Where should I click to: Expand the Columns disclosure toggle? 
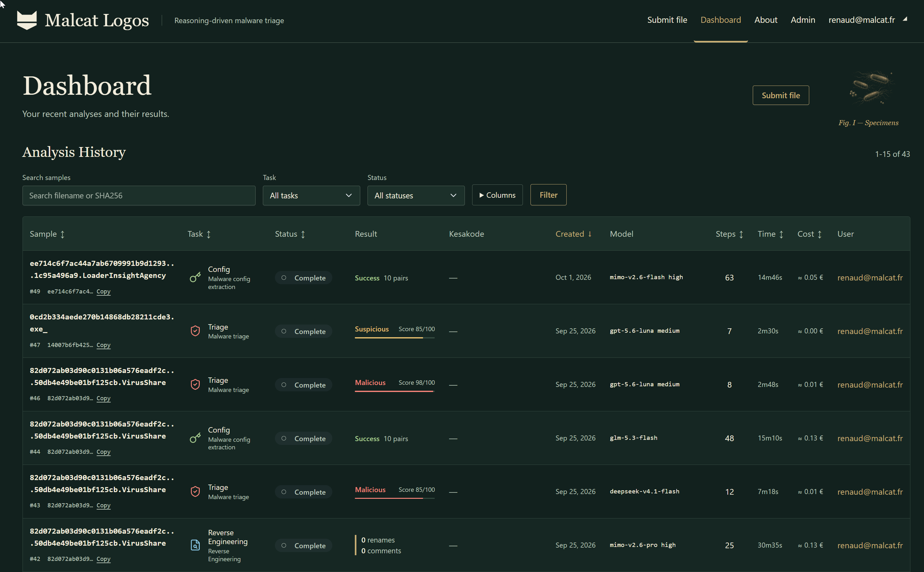(x=497, y=195)
